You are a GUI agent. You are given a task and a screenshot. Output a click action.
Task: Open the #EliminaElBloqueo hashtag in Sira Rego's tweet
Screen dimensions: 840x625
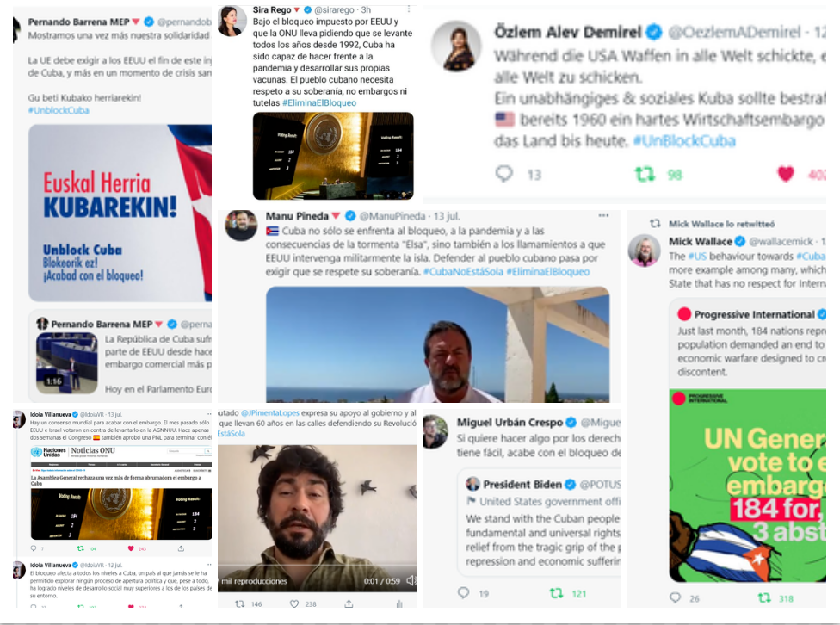(319, 103)
